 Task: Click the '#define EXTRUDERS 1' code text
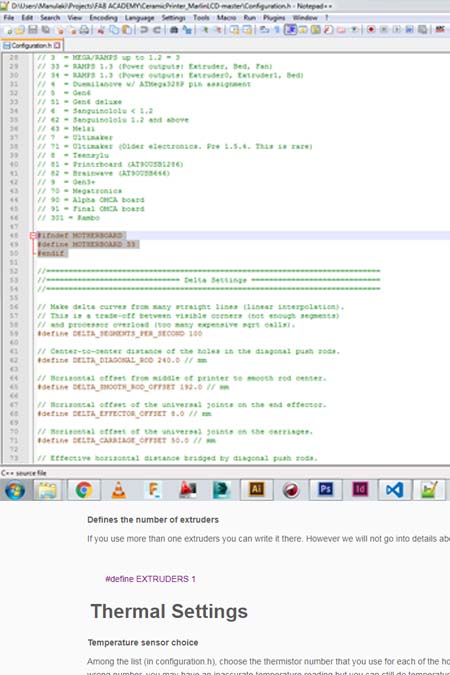(150, 579)
